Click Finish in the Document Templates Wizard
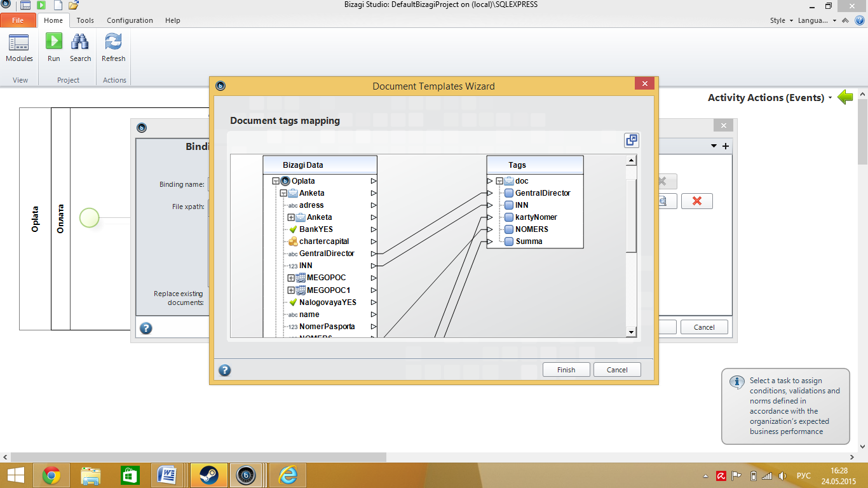This screenshot has height=488, width=868. tap(566, 370)
